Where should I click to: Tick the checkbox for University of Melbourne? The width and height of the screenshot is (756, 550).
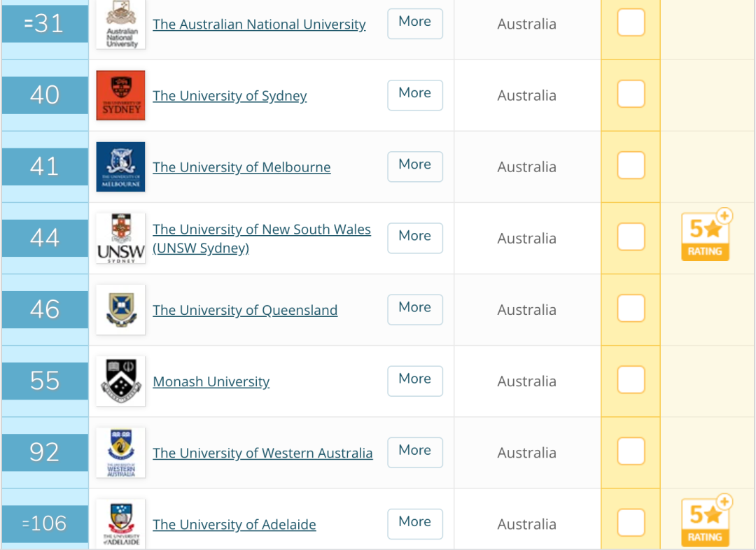coord(631,165)
